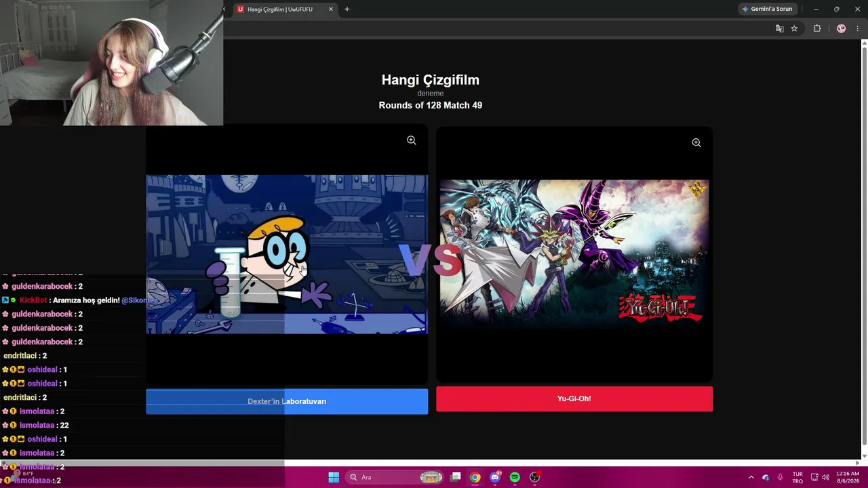Open the tab search chevron
Screen dimensions: 868x488
224,9
